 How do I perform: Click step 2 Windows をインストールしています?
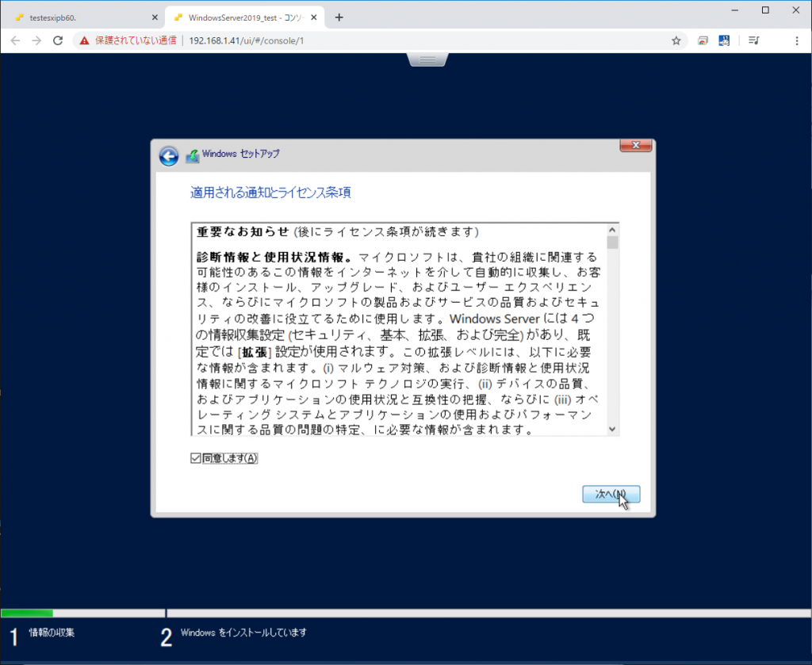pyautogui.click(x=243, y=633)
